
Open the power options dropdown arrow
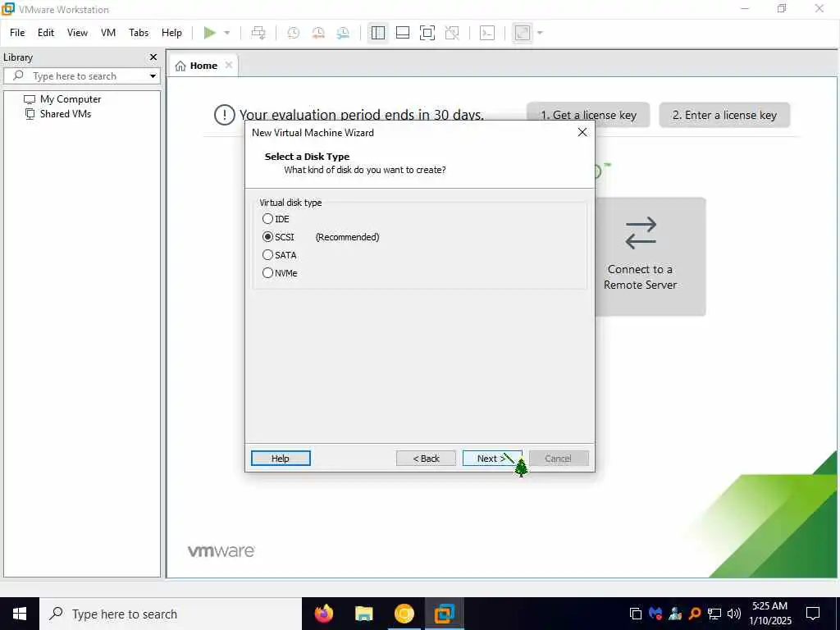tap(227, 33)
